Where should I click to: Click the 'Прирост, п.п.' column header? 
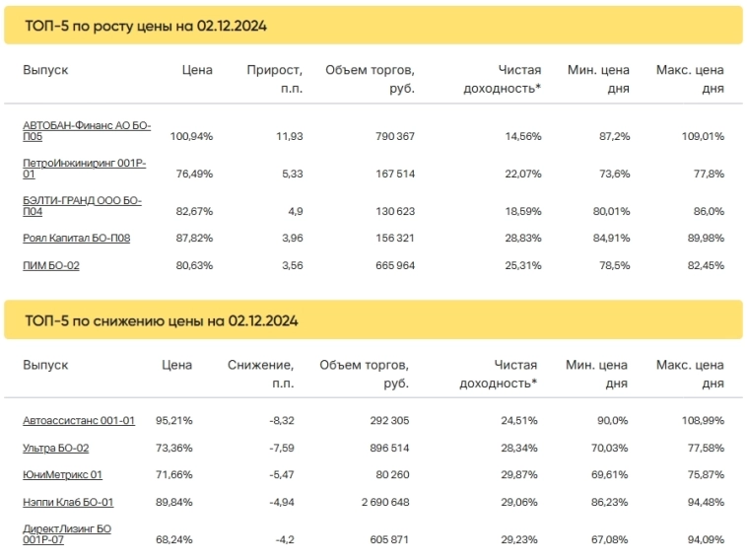click(275, 79)
